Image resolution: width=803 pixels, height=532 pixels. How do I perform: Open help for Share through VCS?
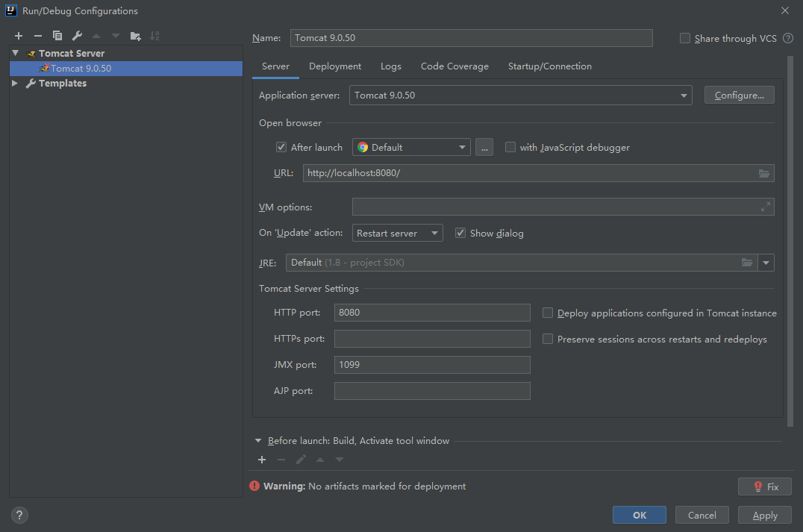tap(788, 38)
